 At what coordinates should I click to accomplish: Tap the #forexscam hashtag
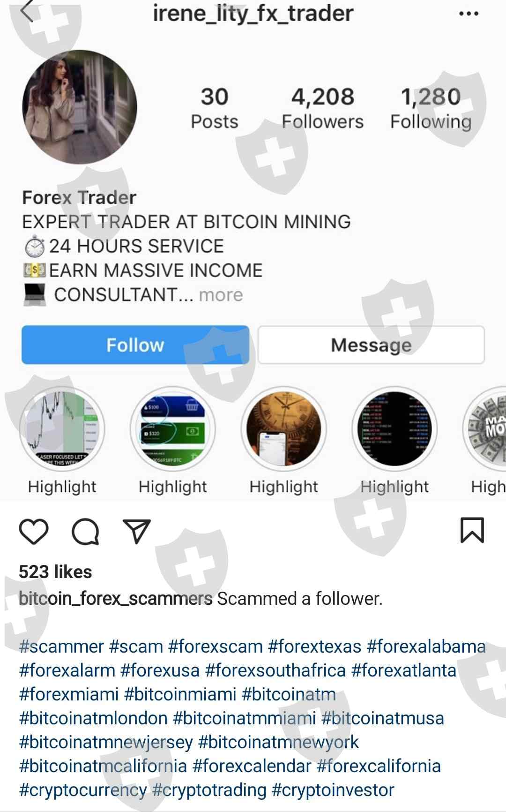(216, 647)
